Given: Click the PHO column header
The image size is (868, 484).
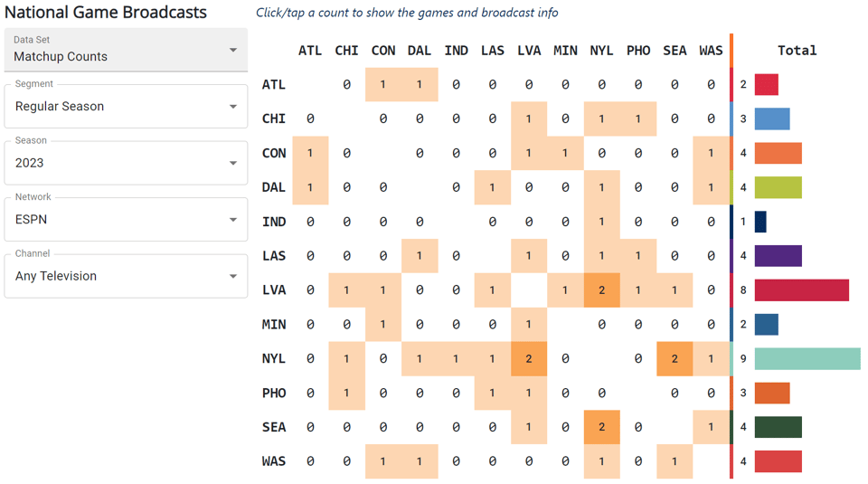Looking at the screenshot, I should 638,51.
